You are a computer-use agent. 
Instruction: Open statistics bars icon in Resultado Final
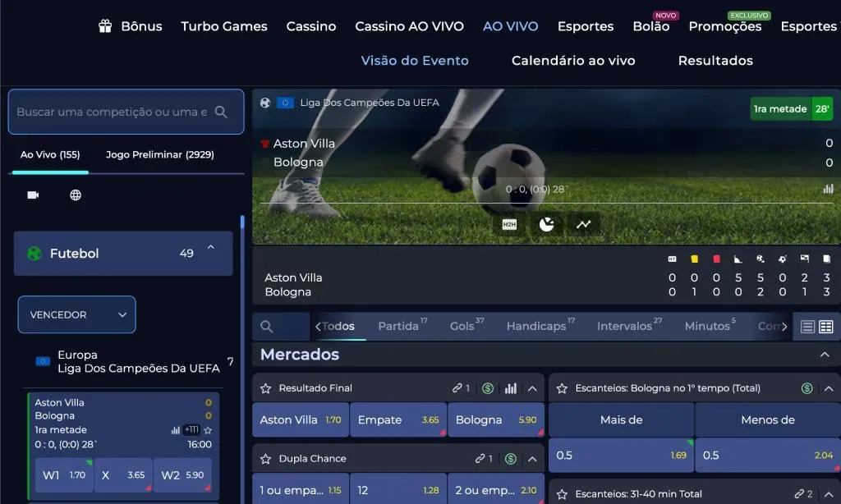tap(511, 389)
